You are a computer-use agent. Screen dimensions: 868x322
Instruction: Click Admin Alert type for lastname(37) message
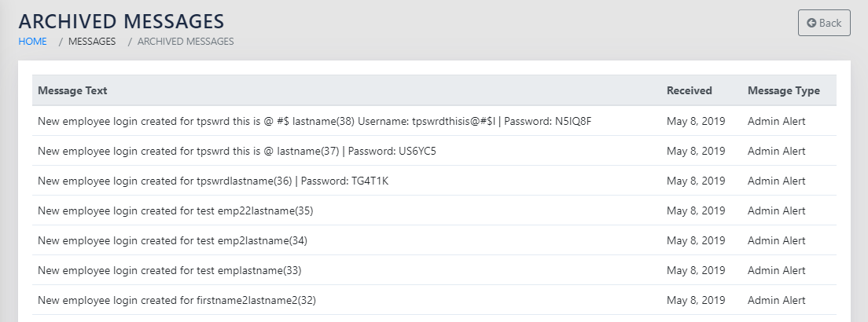776,151
